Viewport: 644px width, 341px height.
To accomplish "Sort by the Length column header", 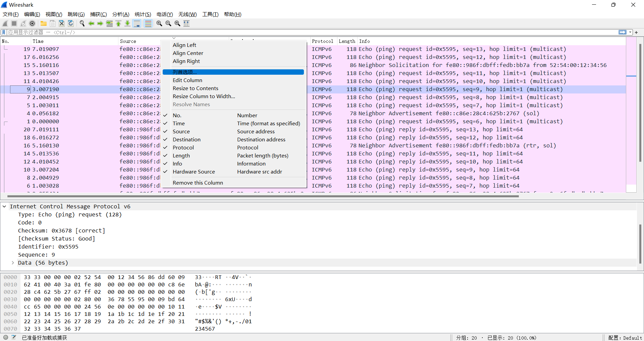I will pos(347,41).
